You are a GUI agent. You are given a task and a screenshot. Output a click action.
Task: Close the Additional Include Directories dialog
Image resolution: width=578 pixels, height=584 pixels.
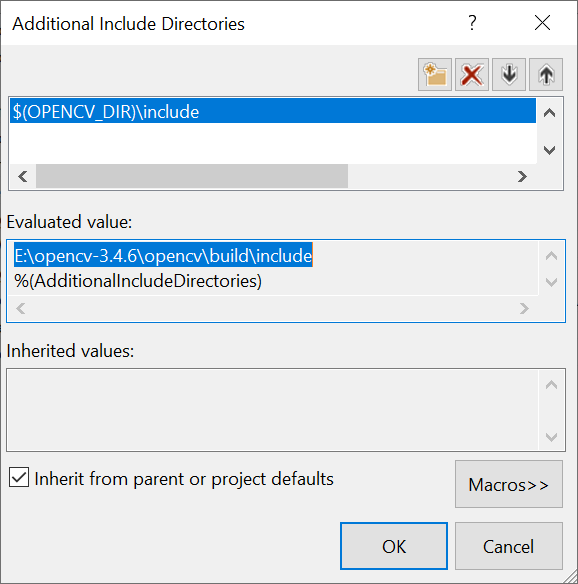click(542, 23)
